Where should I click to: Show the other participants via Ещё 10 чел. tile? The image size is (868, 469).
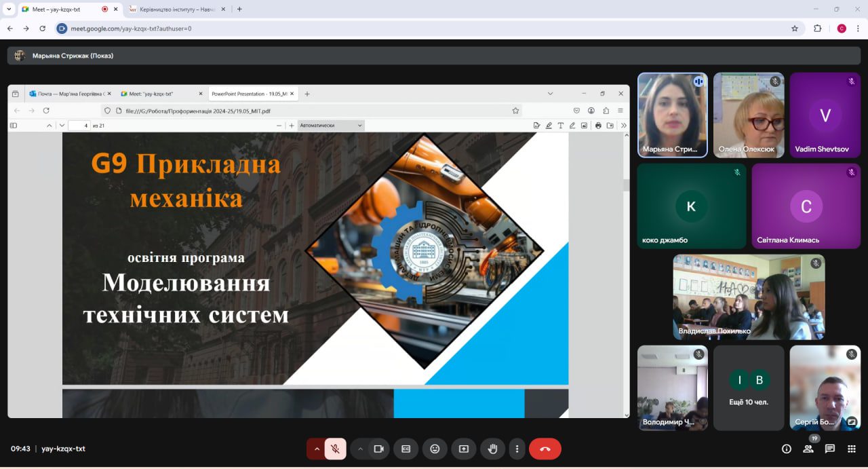[x=749, y=388]
